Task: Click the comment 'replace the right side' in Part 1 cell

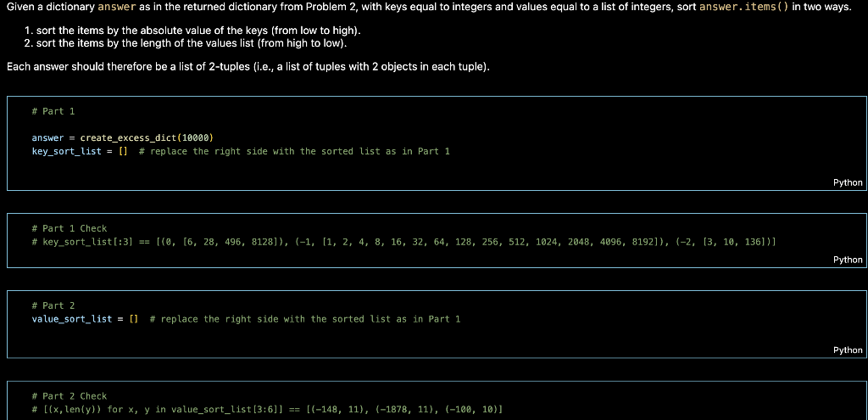Action: pos(294,151)
